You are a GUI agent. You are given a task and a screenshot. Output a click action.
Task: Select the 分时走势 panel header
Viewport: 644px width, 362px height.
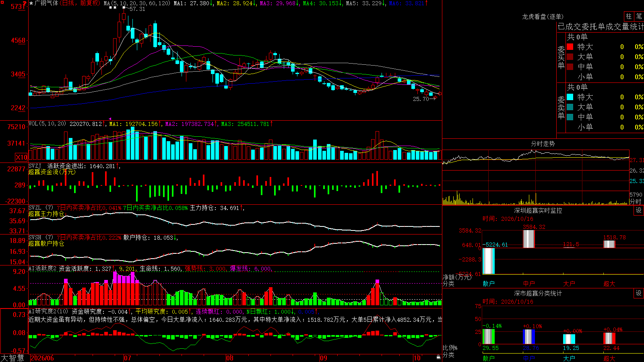tap(543, 144)
